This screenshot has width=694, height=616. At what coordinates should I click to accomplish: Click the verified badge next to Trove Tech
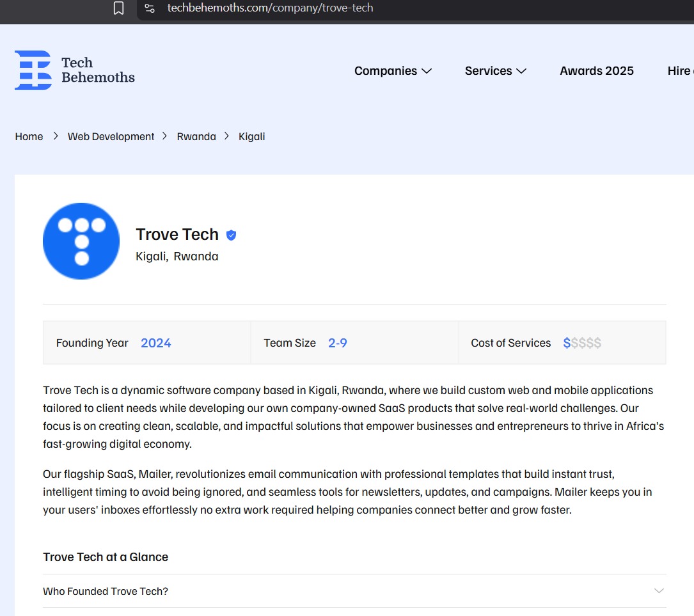(x=231, y=235)
